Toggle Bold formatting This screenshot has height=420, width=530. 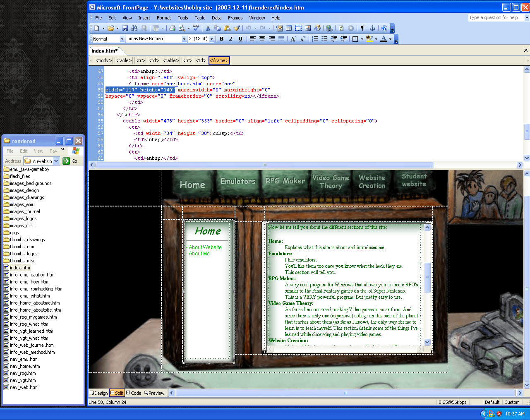(x=221, y=39)
